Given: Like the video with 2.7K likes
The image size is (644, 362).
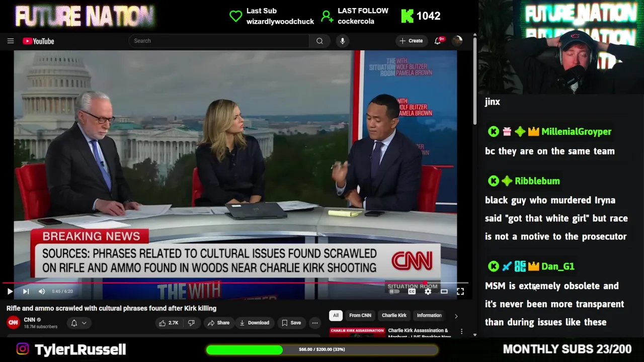Looking at the screenshot, I should click(169, 323).
